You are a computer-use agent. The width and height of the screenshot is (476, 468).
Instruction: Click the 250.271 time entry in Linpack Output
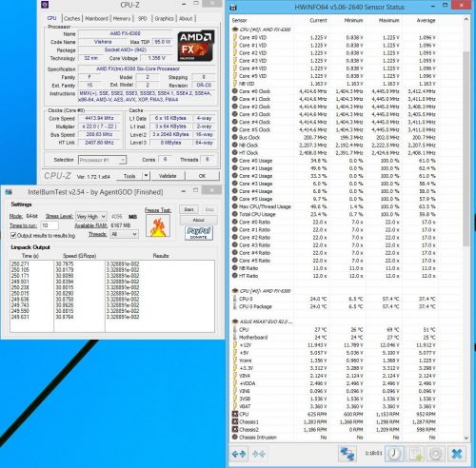[20, 263]
